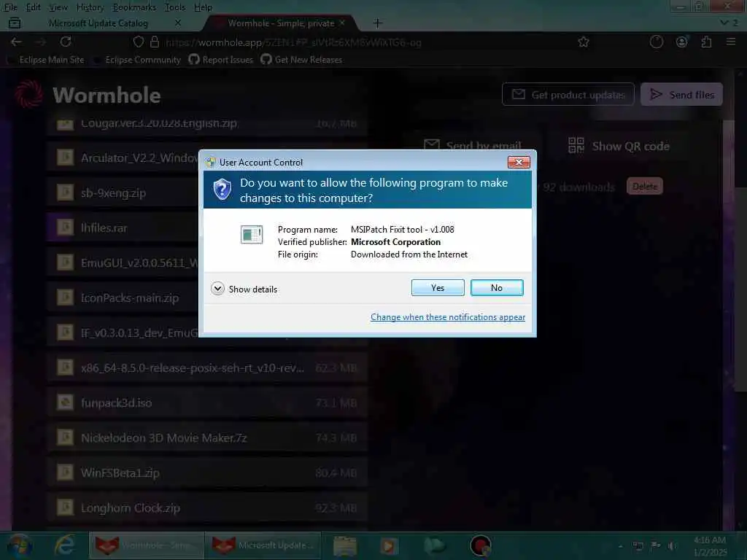The height and width of the screenshot is (560, 747).
Task: Open the tab sidebar icon at top left
Action: pos(15,23)
